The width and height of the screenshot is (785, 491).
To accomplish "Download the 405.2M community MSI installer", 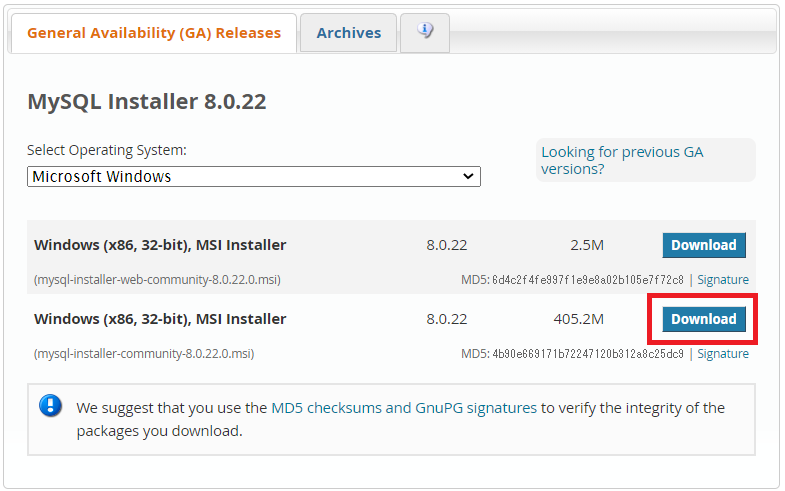I will click(704, 319).
